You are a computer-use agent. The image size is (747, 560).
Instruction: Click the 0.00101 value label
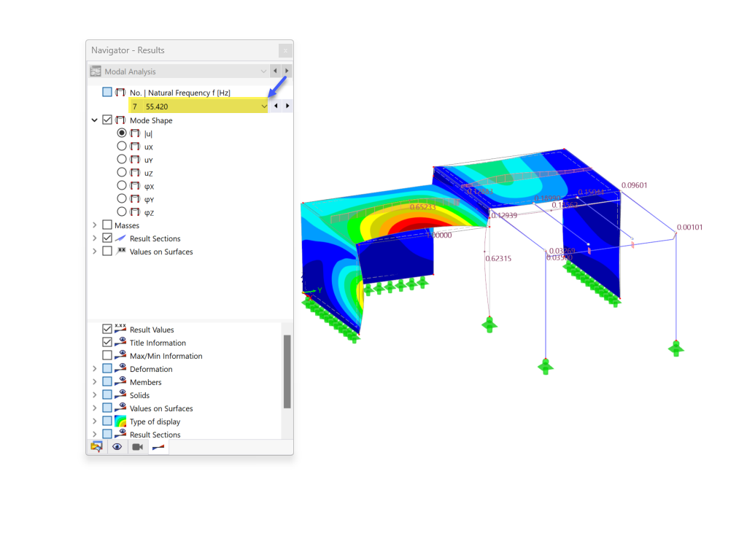click(x=689, y=227)
